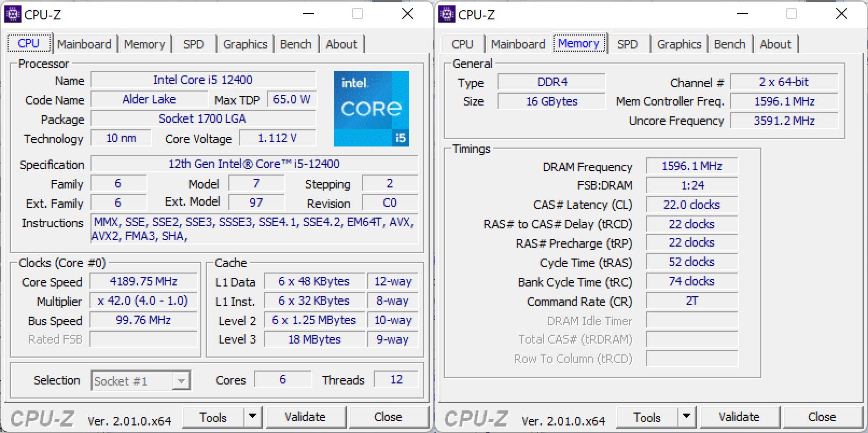
Task: Click the Core Speed value field
Action: click(x=143, y=281)
